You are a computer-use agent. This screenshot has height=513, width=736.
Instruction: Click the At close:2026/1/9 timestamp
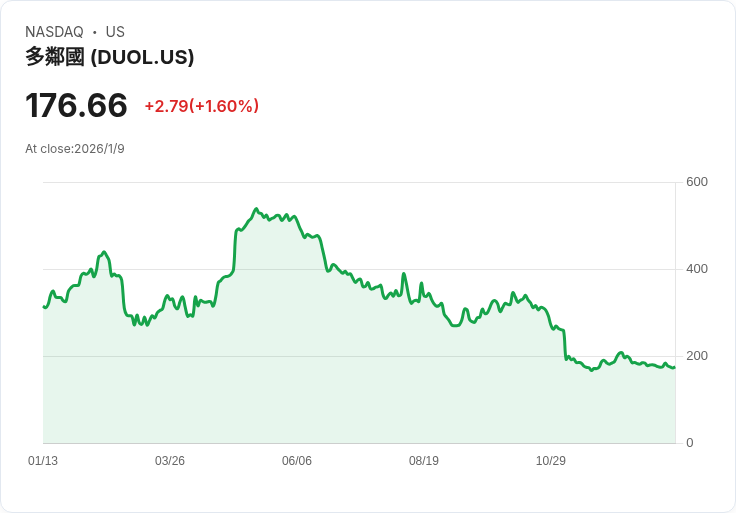(75, 149)
